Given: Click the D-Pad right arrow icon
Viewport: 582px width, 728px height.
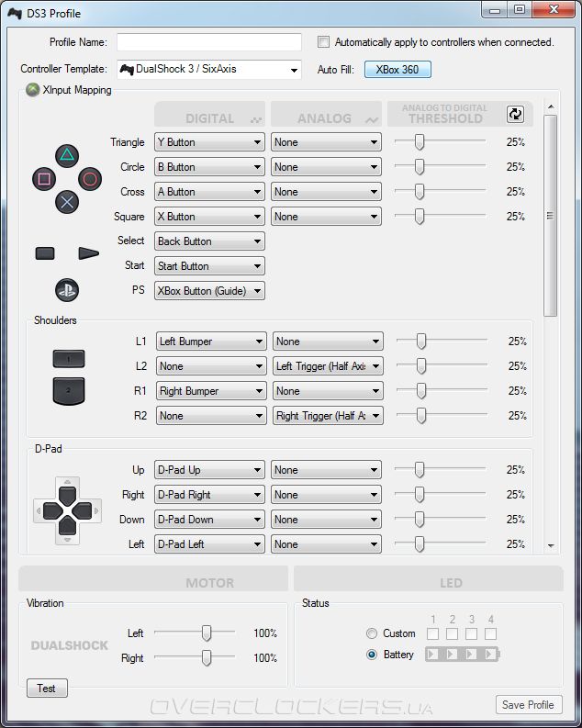Looking at the screenshot, I should pos(82,511).
